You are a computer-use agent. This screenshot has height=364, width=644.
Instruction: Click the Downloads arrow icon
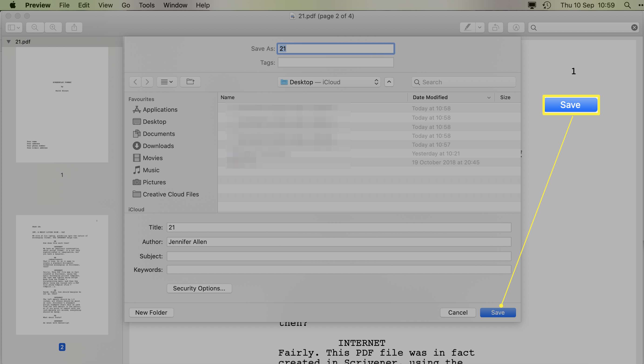tap(136, 146)
